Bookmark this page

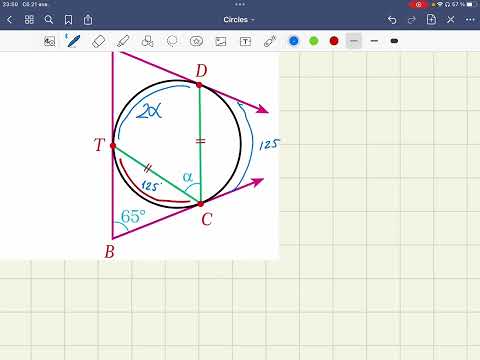click(x=68, y=20)
